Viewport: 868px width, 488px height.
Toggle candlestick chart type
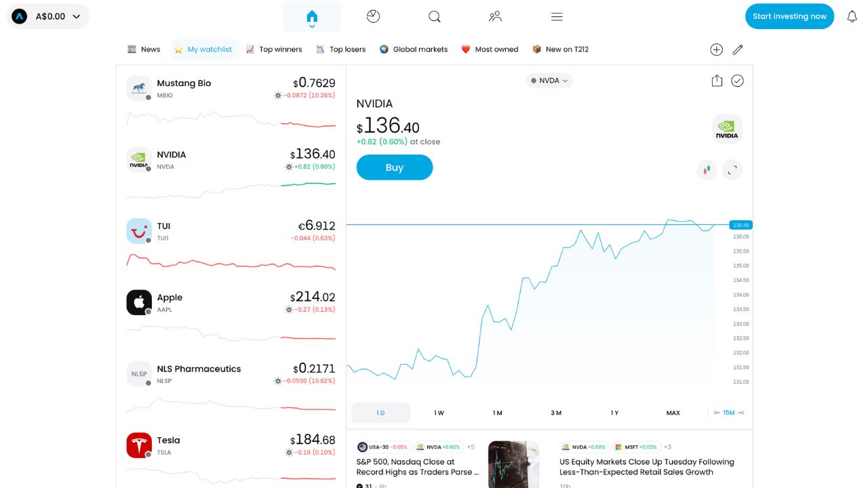[706, 170]
